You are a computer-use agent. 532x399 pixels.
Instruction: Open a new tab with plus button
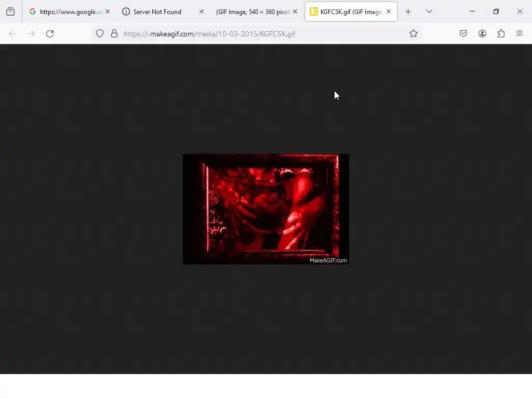point(408,12)
